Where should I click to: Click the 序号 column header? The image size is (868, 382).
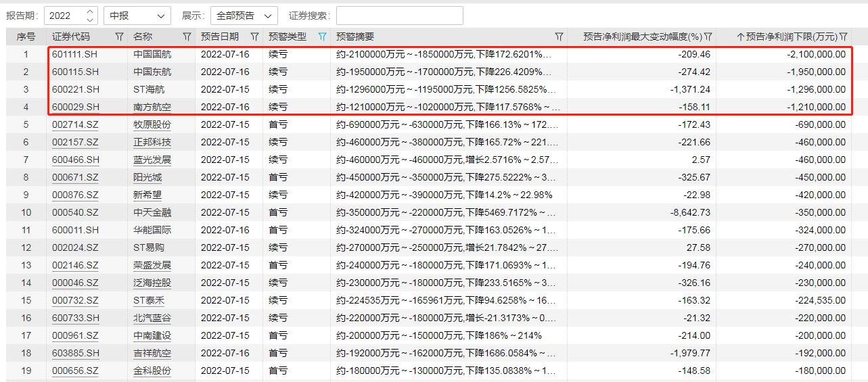tap(26, 37)
